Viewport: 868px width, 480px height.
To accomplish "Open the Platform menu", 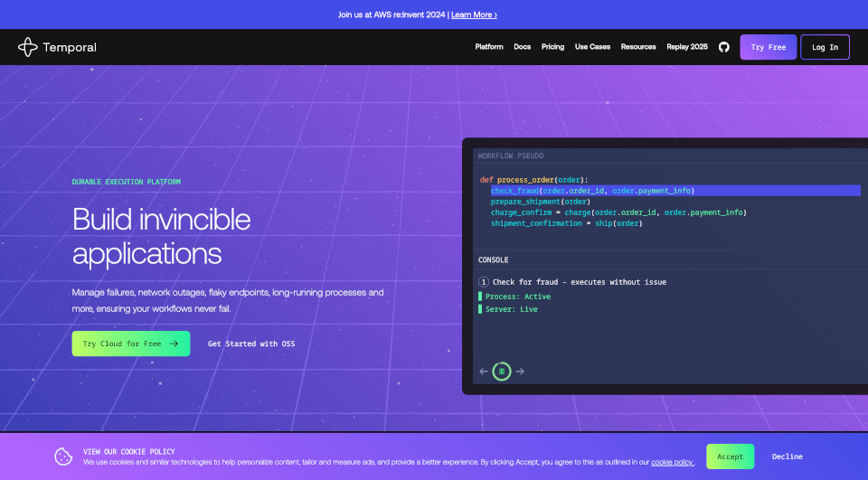I will 489,47.
